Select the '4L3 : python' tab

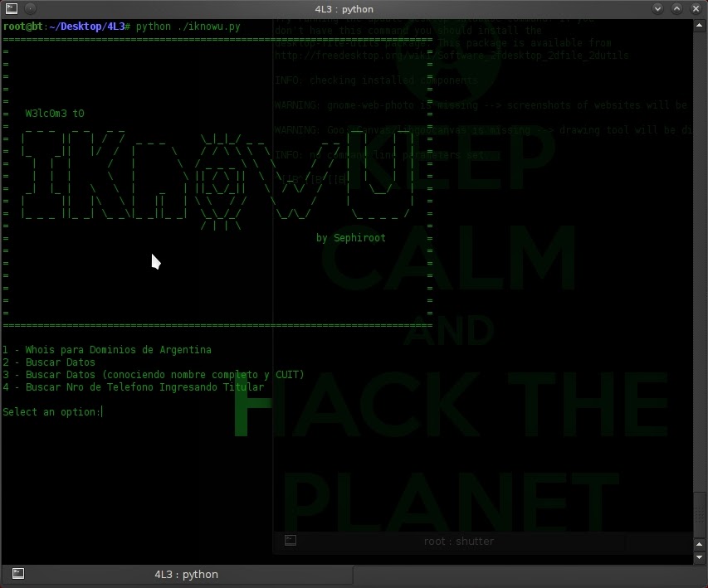coord(177,574)
